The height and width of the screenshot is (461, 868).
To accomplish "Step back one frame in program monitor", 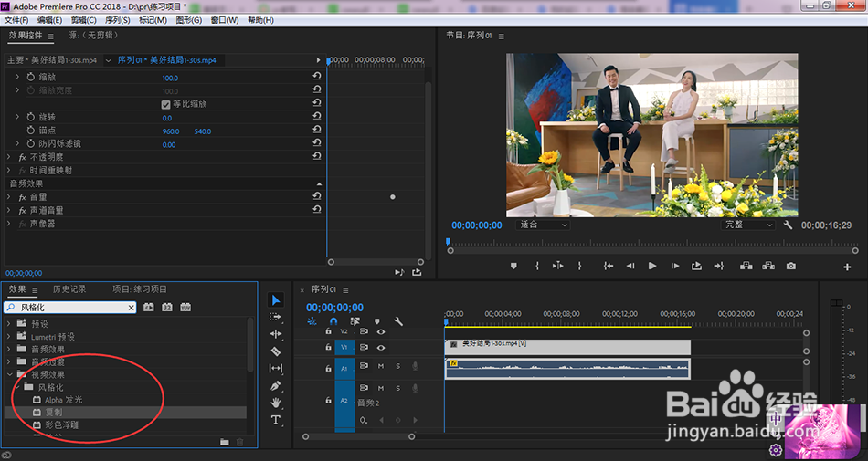I will click(x=630, y=266).
